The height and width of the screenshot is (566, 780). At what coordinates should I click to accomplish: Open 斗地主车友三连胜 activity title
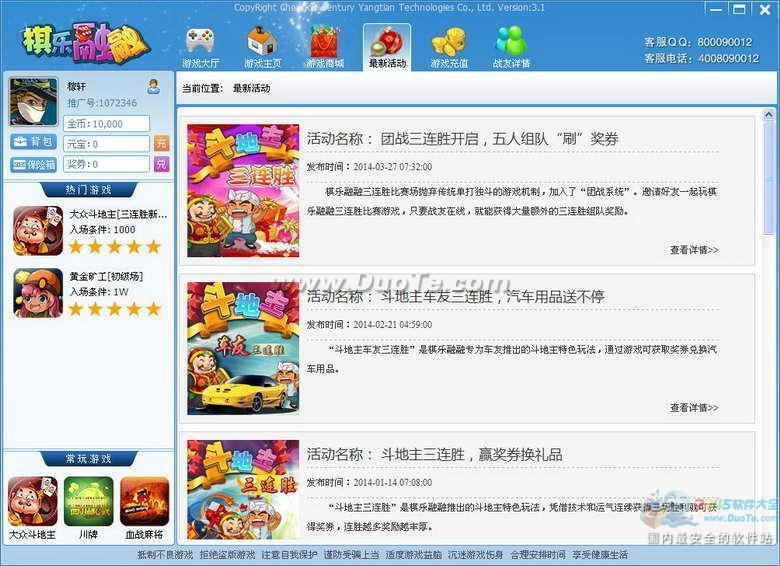tap(455, 297)
